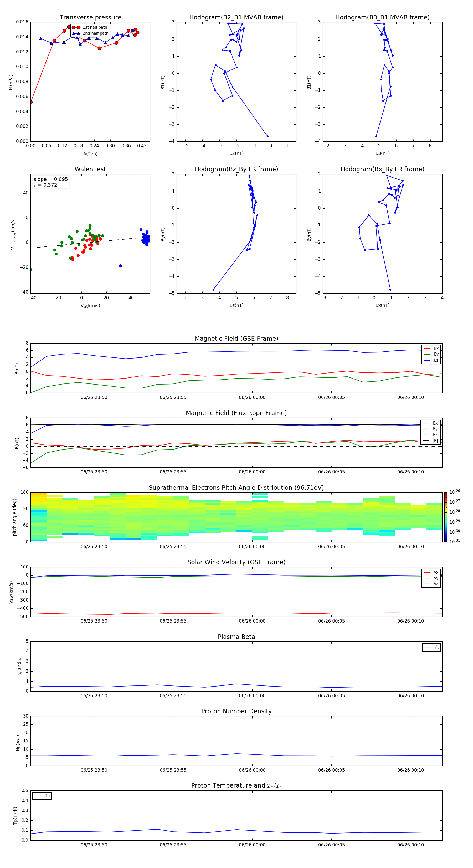Click the "Hodogram(B2_B1 MVAB frame)" title

click(236, 18)
